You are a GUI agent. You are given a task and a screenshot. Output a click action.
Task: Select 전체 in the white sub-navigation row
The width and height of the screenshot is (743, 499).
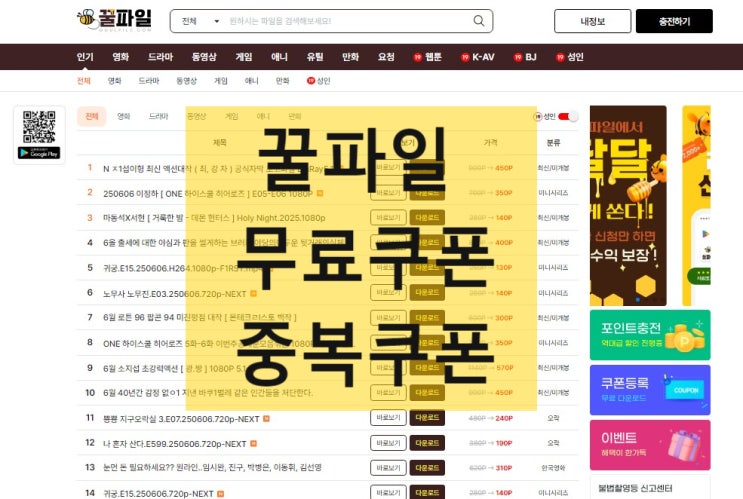tap(84, 81)
